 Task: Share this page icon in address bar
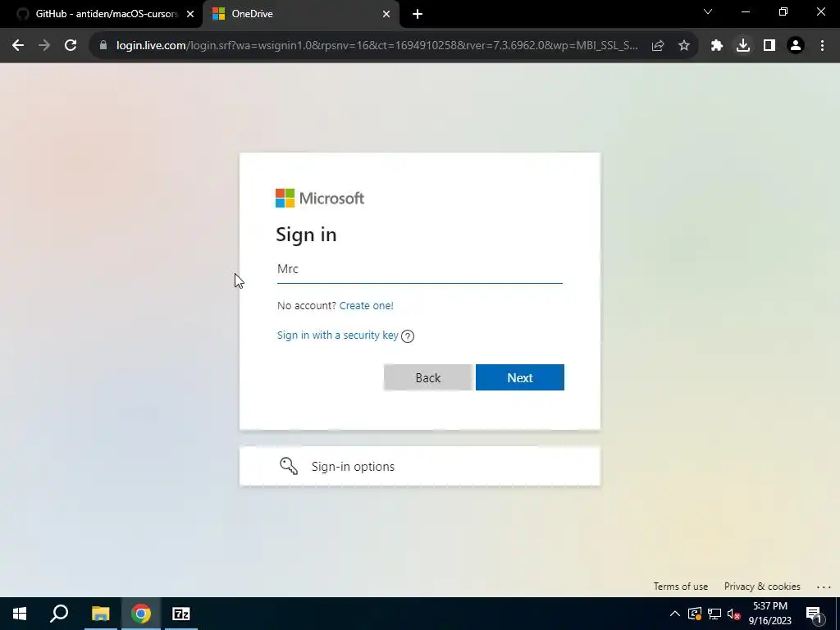click(658, 46)
